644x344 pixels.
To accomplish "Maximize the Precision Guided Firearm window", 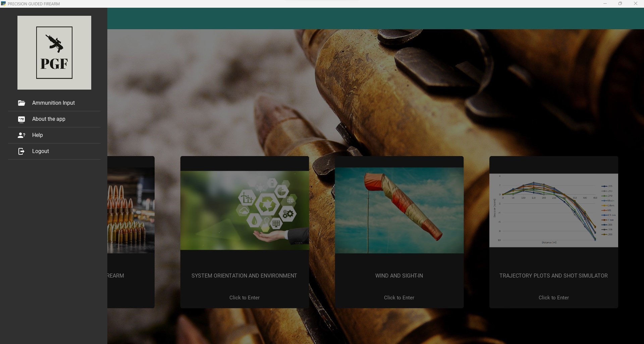I will (x=620, y=4).
